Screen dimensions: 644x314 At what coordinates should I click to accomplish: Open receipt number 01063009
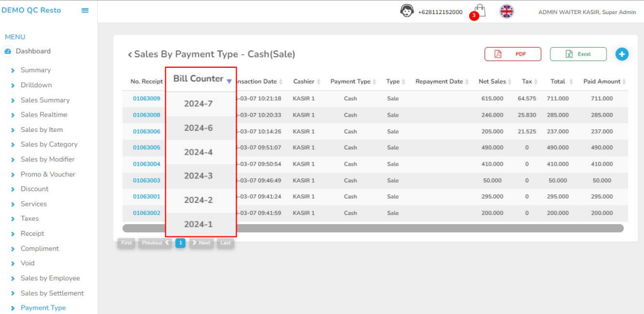coord(146,98)
